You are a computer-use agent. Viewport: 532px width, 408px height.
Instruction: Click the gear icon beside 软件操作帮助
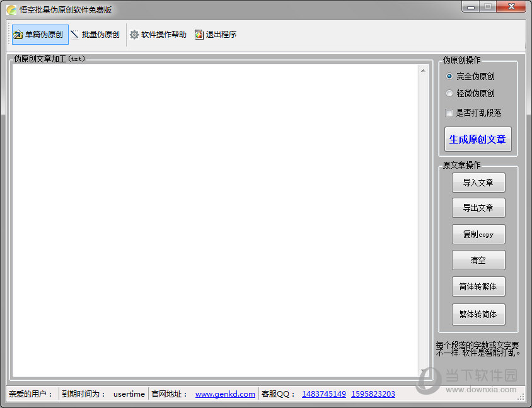134,35
